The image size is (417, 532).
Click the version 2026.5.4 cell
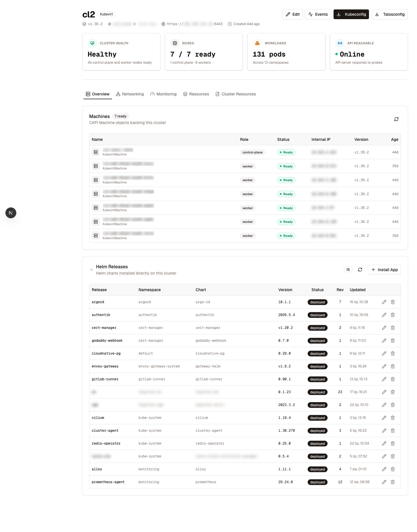point(287,315)
